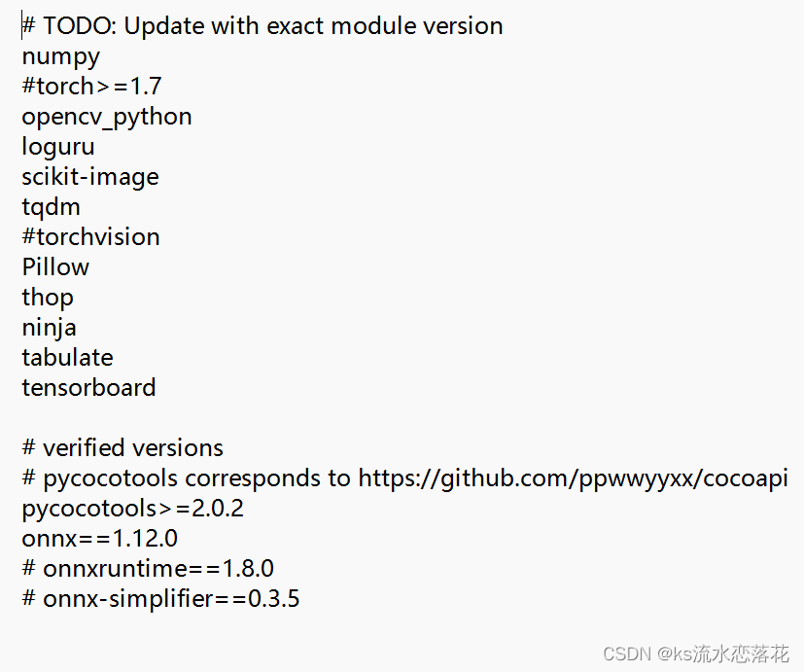
Task: Open the github.com/ppwwyyxx/cocoapi URL
Action: [573, 478]
